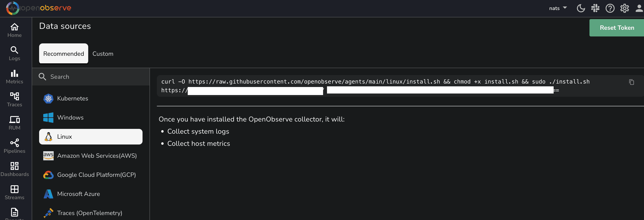The image size is (644, 220).
Task: Copy the curl install command
Action: tap(631, 82)
